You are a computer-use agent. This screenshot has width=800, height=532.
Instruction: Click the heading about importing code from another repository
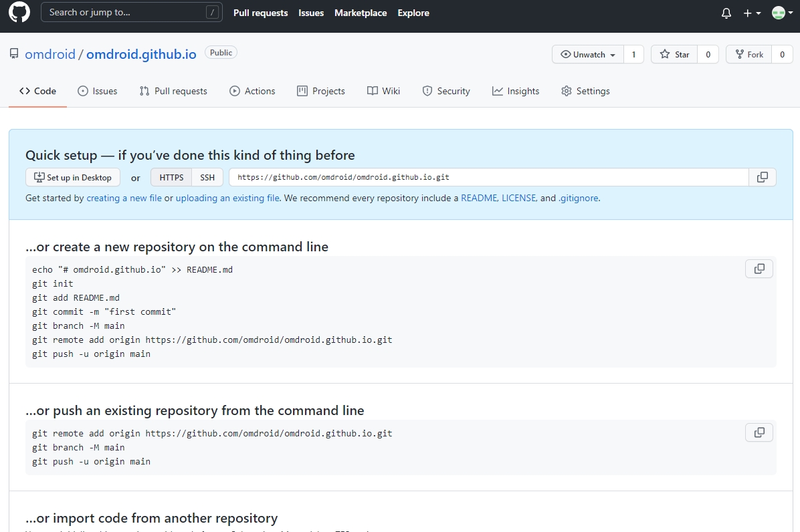pyautogui.click(x=152, y=518)
